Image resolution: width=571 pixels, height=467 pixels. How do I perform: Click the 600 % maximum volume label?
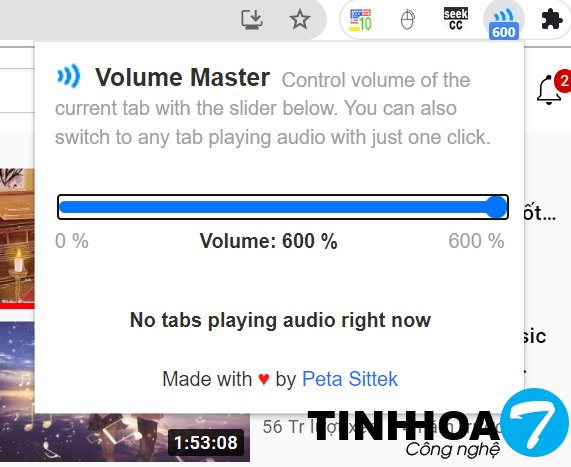(x=476, y=241)
